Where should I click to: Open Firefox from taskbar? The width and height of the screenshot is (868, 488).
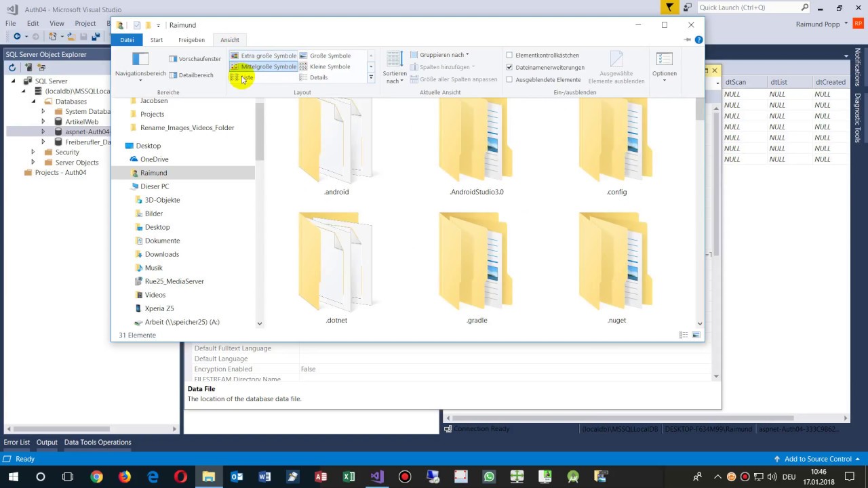[125, 477]
